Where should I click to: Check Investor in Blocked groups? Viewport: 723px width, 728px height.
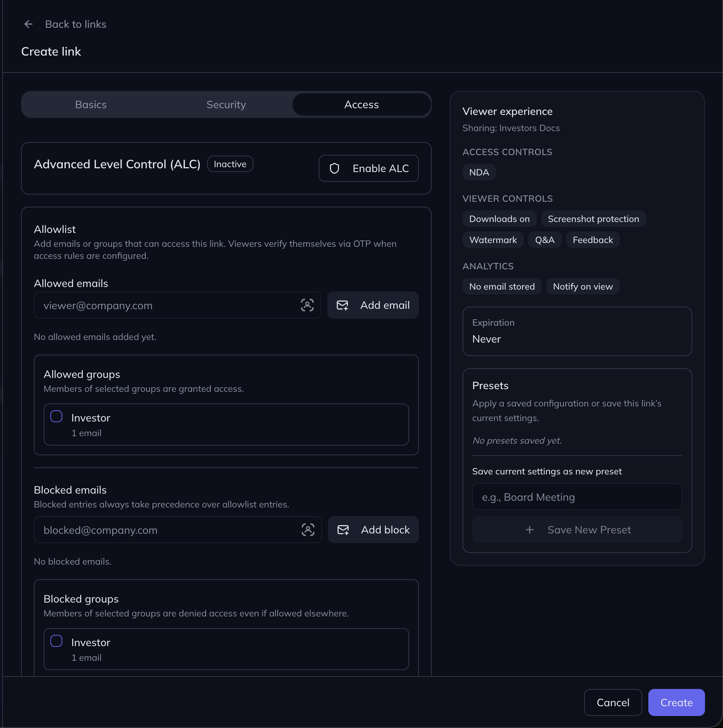[x=57, y=641]
